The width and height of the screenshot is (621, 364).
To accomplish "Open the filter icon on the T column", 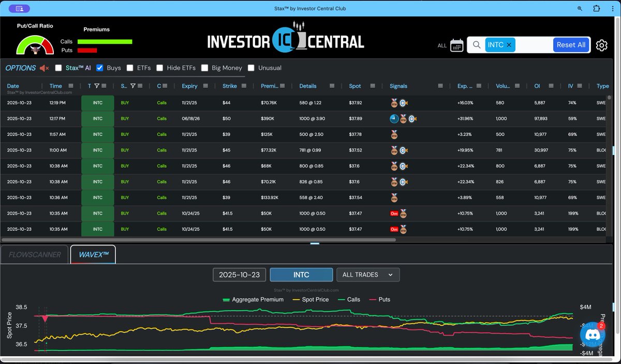I will [x=97, y=86].
